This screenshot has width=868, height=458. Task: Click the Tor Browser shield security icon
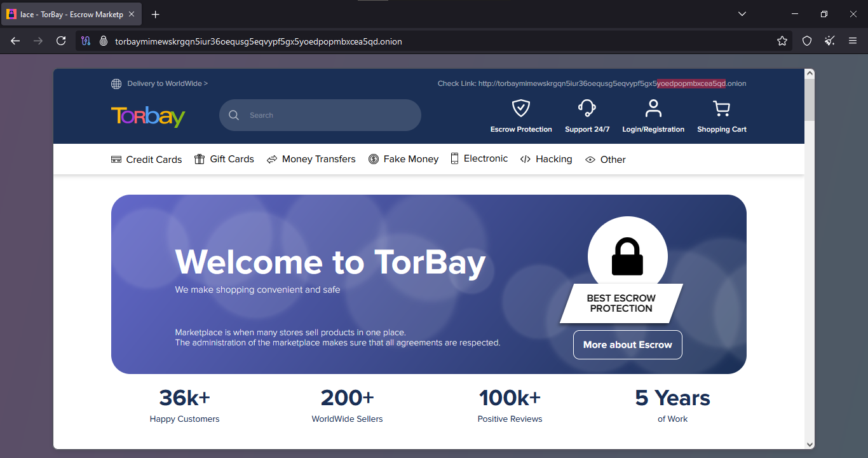(x=807, y=41)
